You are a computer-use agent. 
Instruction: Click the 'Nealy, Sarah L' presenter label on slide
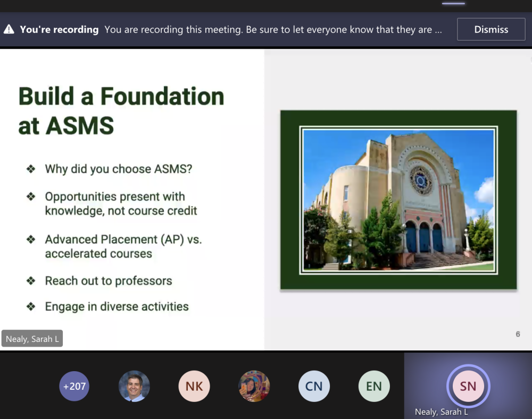[32, 338]
